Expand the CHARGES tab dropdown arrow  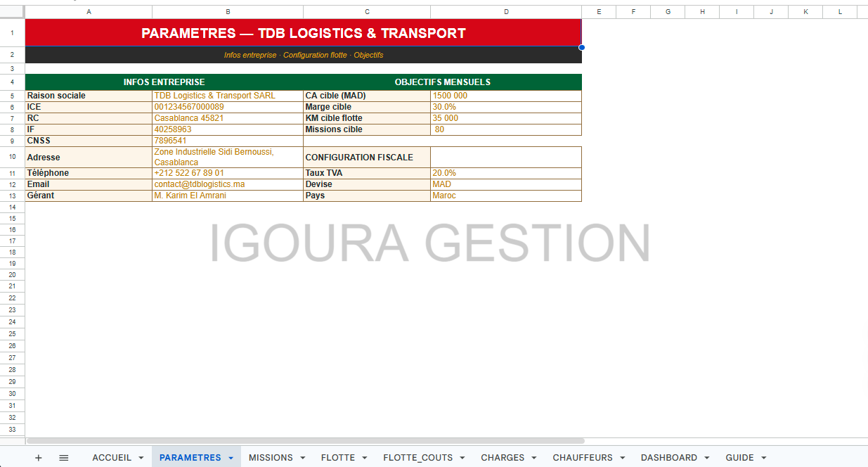point(535,458)
